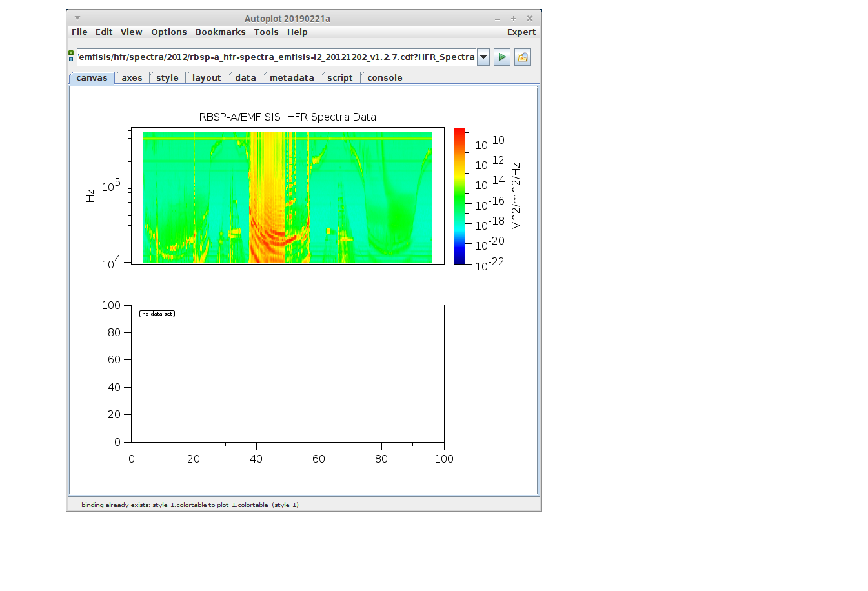This screenshot has height=591, width=868.
Task: Click the data source type indicator icon
Action: [x=71, y=56]
